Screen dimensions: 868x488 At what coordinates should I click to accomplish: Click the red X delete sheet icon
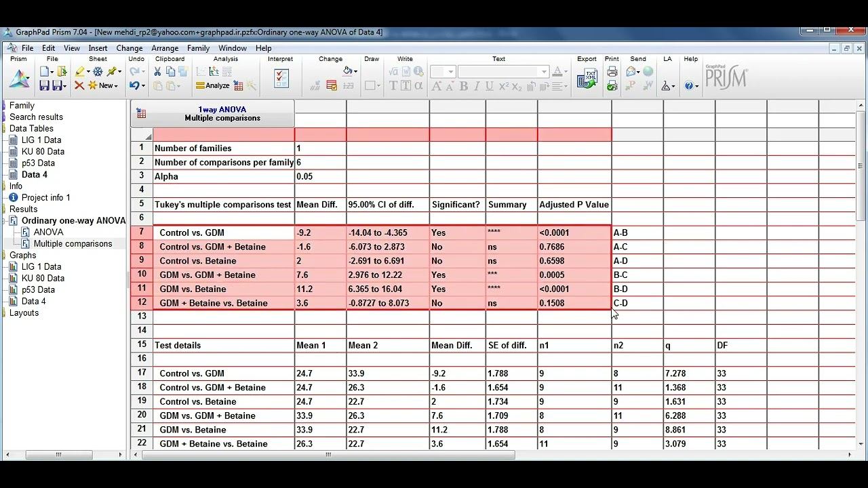(x=79, y=85)
